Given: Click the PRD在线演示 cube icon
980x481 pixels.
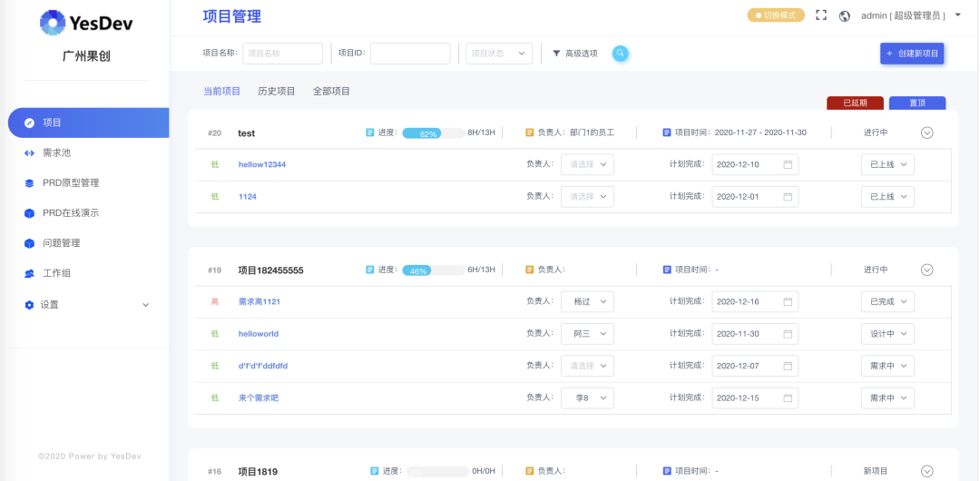Looking at the screenshot, I should (x=29, y=213).
